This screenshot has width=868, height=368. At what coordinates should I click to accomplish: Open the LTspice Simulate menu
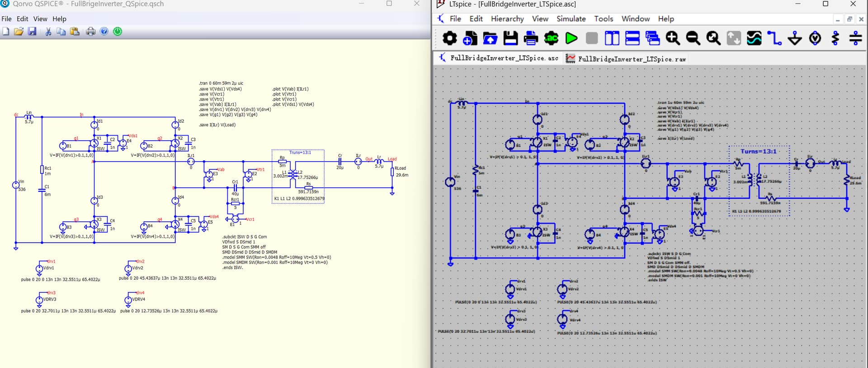571,19
